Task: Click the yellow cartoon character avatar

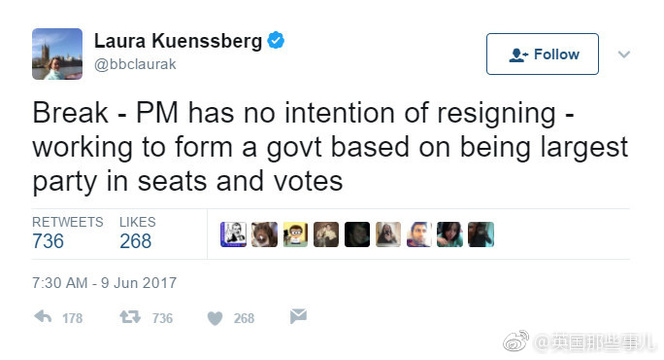Action: [295, 234]
